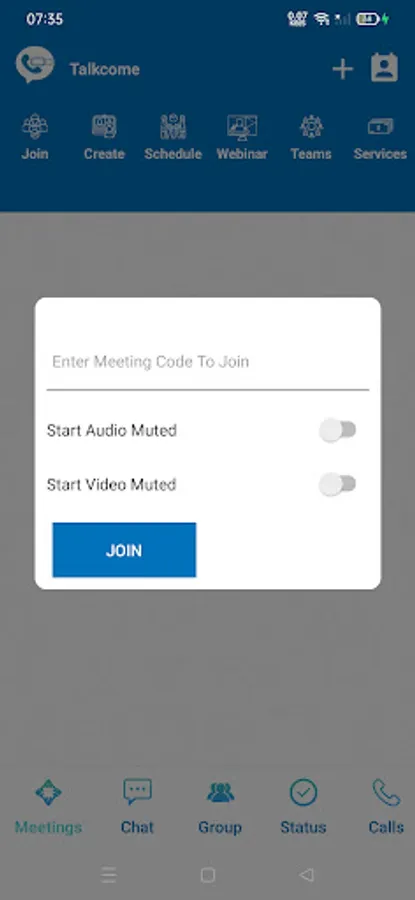The image size is (415, 900).
Task: Switch to the Meetings tab
Action: (x=48, y=806)
